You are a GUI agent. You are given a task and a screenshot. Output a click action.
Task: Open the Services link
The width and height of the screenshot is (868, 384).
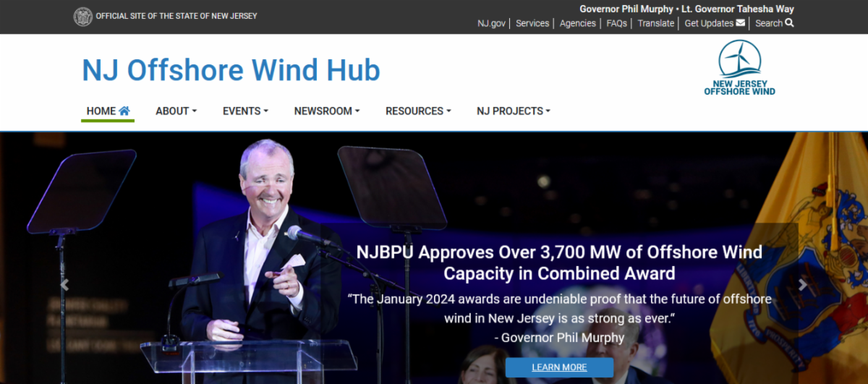pyautogui.click(x=532, y=23)
